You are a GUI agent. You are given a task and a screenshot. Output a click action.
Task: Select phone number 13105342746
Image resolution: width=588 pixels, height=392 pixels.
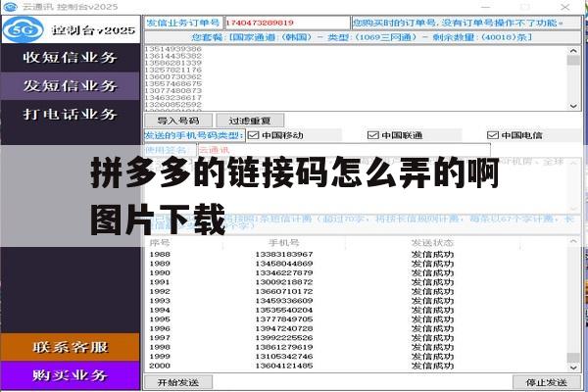tap(284, 357)
